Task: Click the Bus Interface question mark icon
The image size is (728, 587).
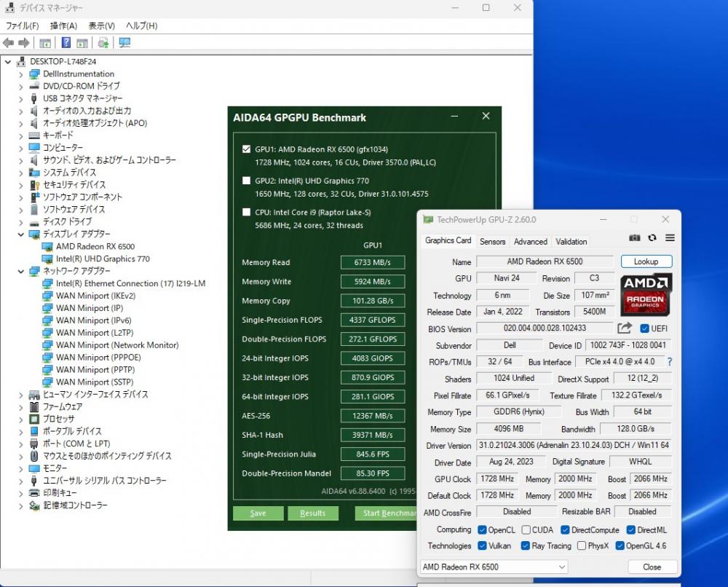Action: pos(670,361)
